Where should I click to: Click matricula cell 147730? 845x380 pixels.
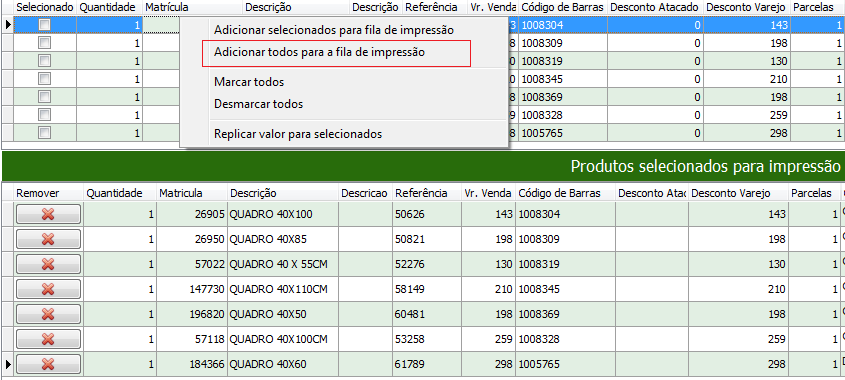coord(191,289)
